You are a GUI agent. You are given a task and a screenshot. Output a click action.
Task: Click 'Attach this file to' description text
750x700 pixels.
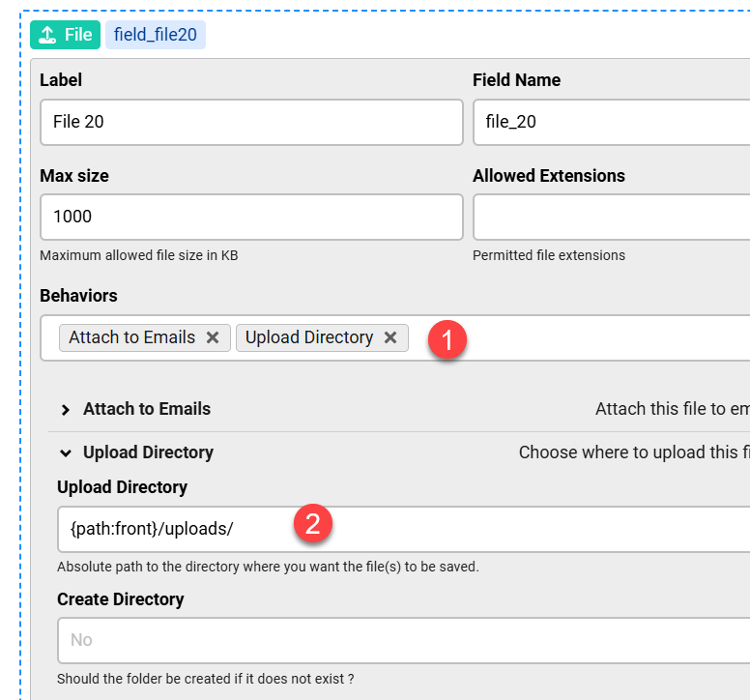point(673,409)
